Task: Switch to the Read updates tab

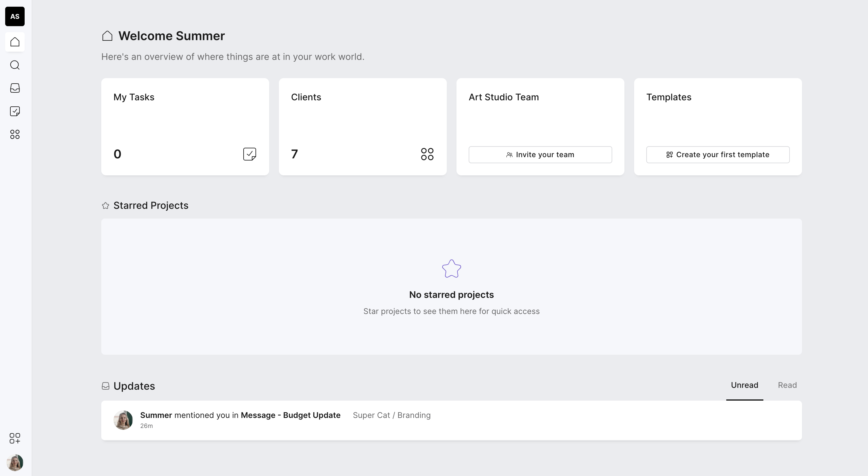Action: click(x=787, y=385)
